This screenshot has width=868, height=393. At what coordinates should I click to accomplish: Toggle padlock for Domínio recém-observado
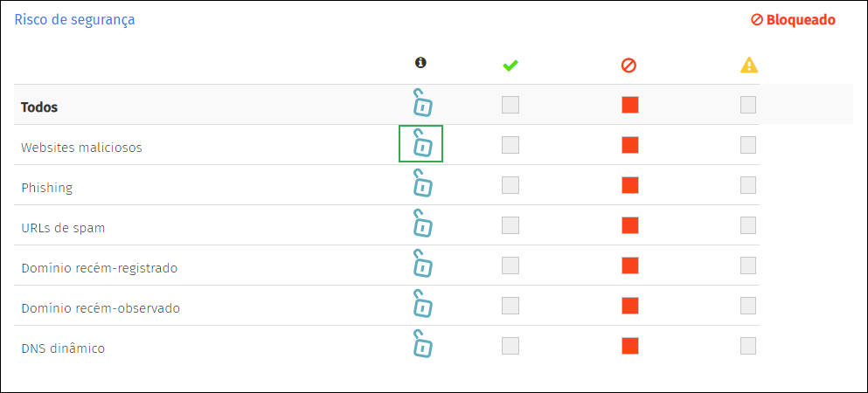422,303
